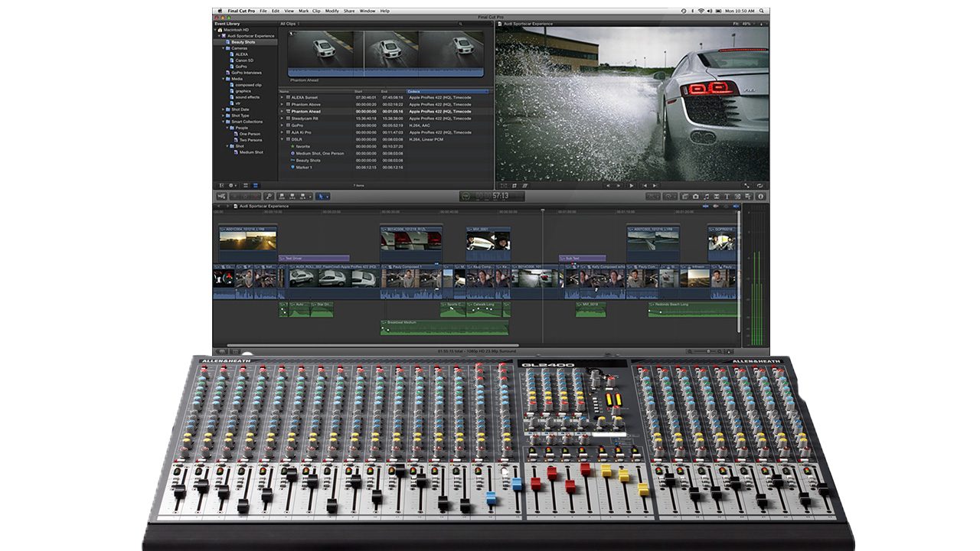Select the Medium Shot smart collection
Image resolution: width=980 pixels, height=551 pixels.
coord(250,152)
